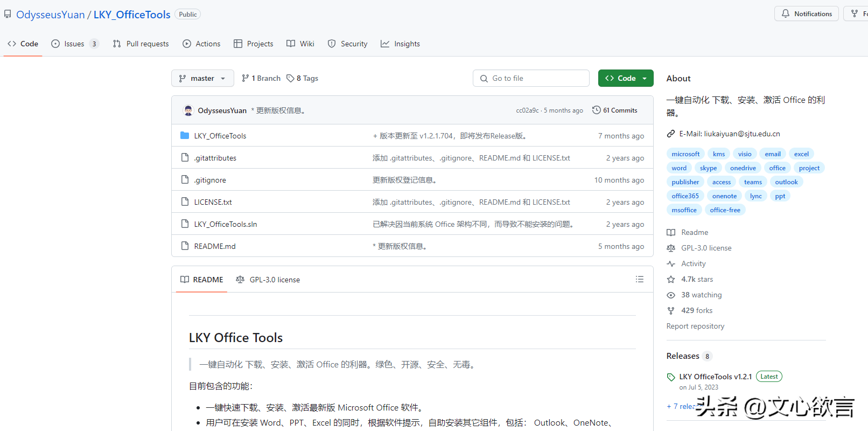
Task: Click the excel topic tag
Action: [801, 154]
